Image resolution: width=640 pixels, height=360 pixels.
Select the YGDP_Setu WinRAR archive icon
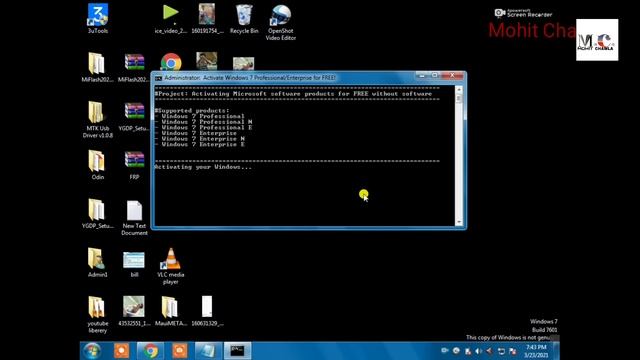pos(134,116)
